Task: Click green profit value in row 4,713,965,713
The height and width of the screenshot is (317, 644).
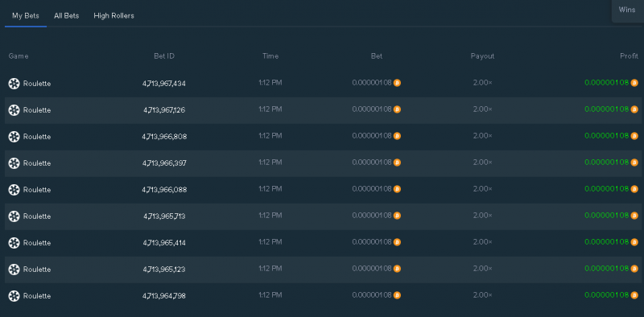Action: tap(607, 216)
